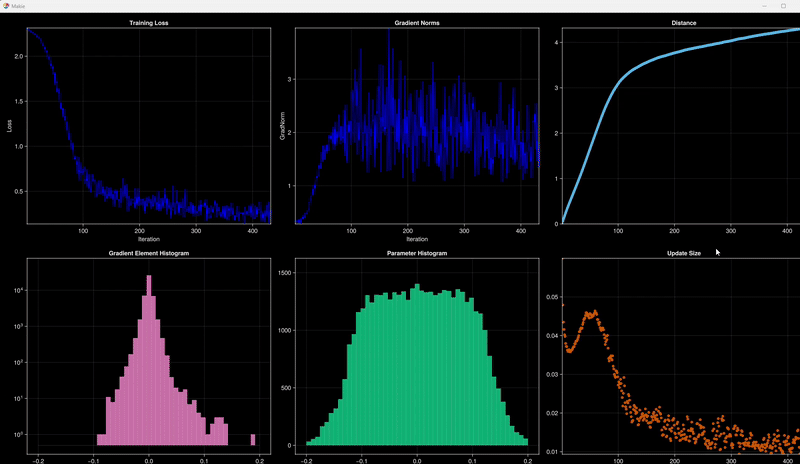
Task: Click the 500 tick on Parameter Histogram
Action: coord(286,388)
